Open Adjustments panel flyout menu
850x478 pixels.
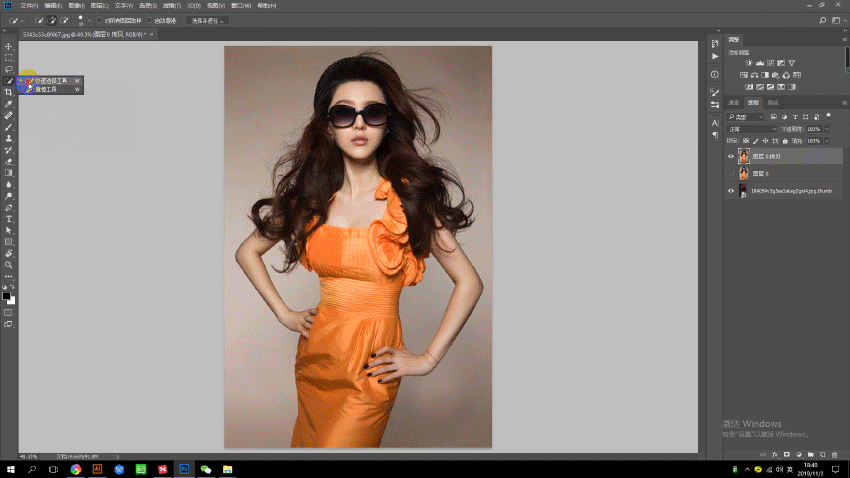coord(845,40)
